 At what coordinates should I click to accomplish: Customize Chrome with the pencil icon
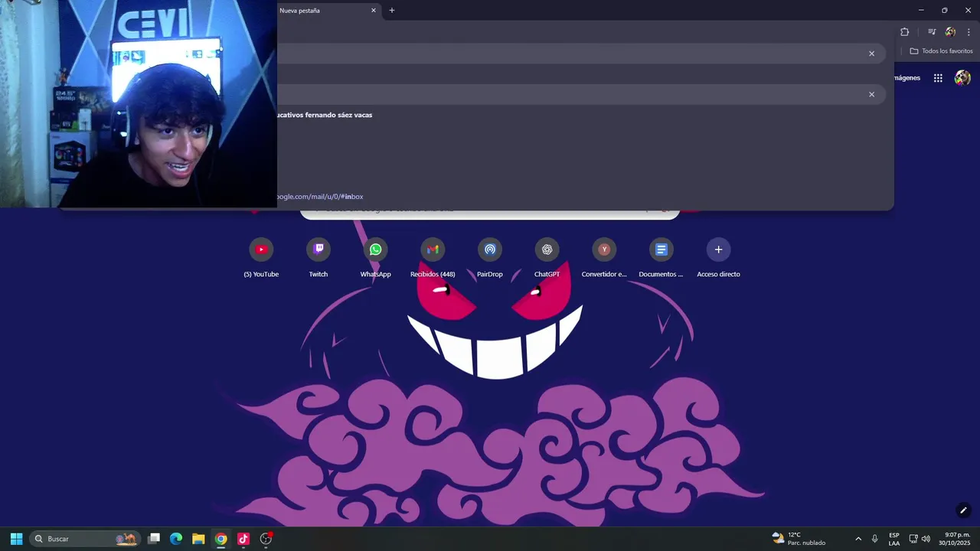pos(963,510)
